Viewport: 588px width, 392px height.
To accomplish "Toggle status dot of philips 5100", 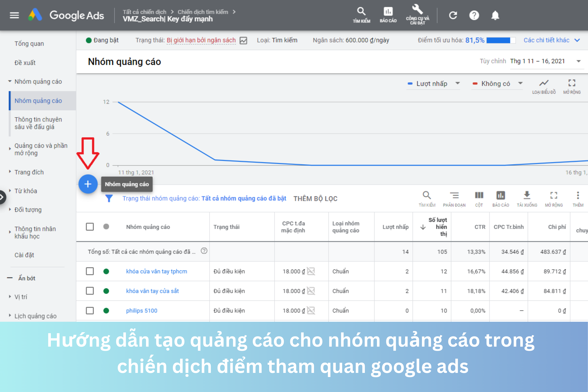I will [x=106, y=310].
